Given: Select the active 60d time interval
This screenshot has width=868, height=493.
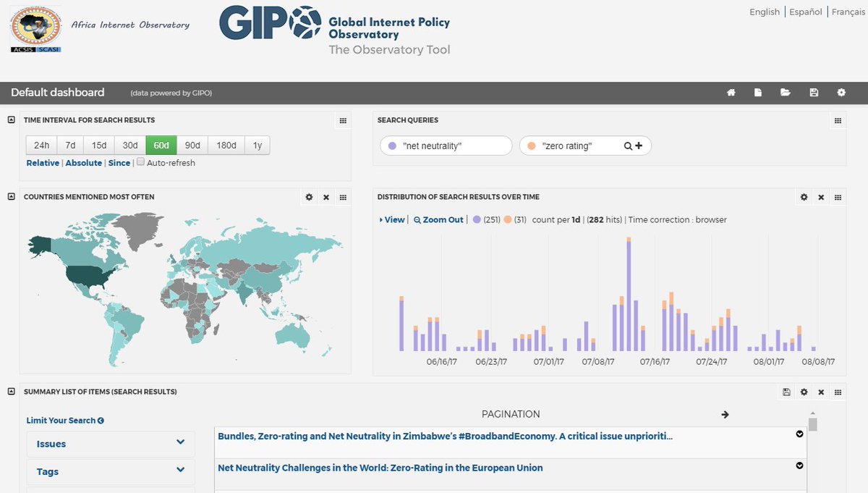Looking at the screenshot, I should pos(161,146).
